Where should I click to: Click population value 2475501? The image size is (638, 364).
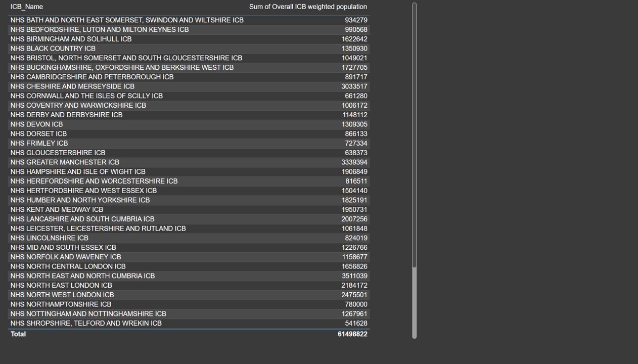click(354, 295)
